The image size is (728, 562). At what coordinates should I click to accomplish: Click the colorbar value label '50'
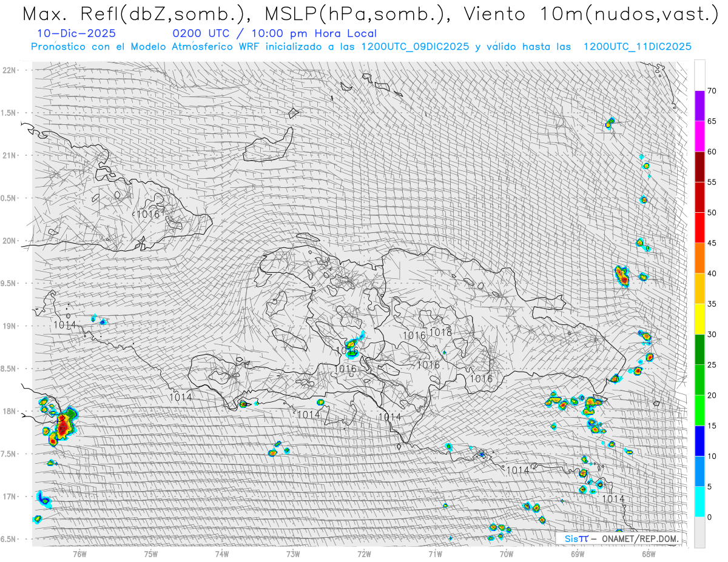pyautogui.click(x=712, y=213)
